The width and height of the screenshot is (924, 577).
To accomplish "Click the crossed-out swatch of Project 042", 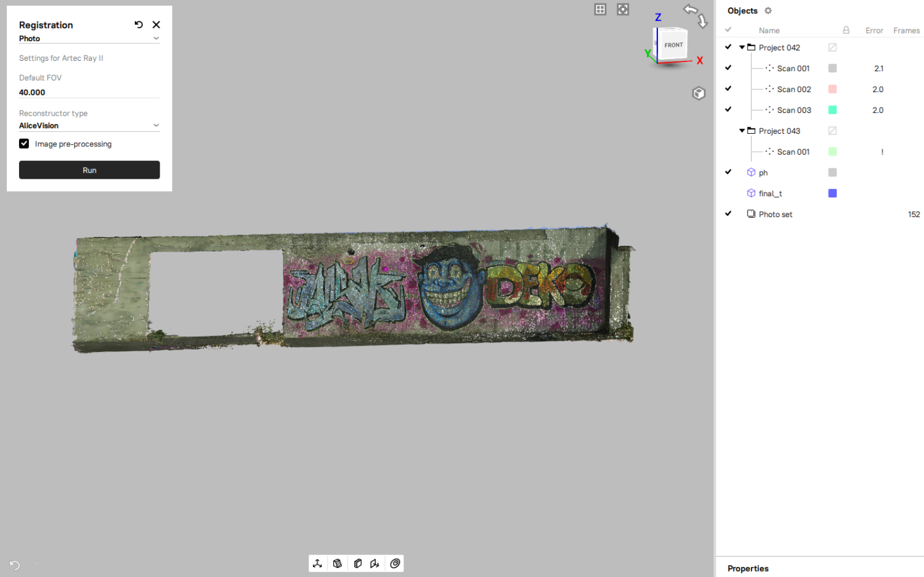I will tap(833, 47).
